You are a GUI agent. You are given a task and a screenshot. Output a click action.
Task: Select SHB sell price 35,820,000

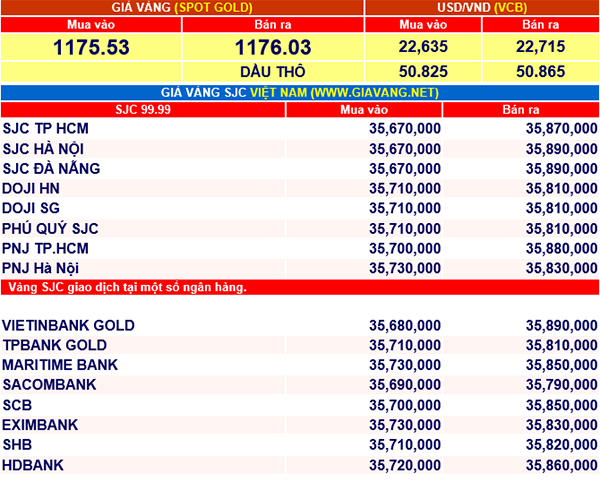point(561,445)
